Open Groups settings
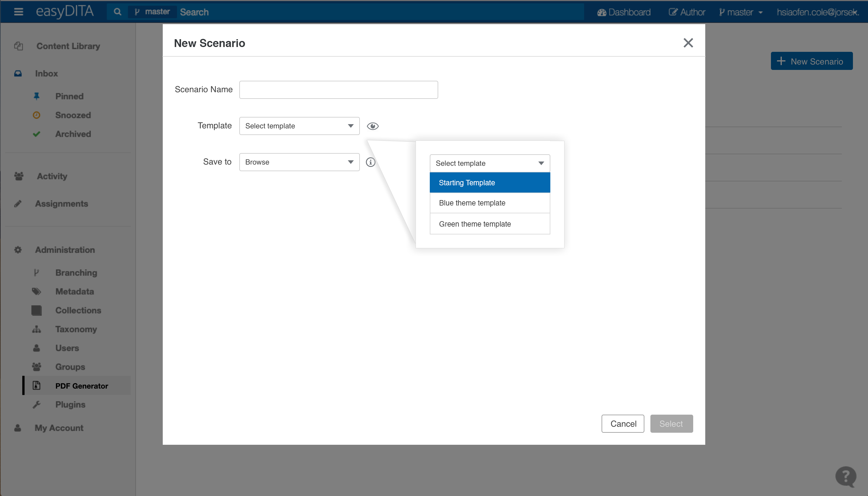 tap(70, 367)
